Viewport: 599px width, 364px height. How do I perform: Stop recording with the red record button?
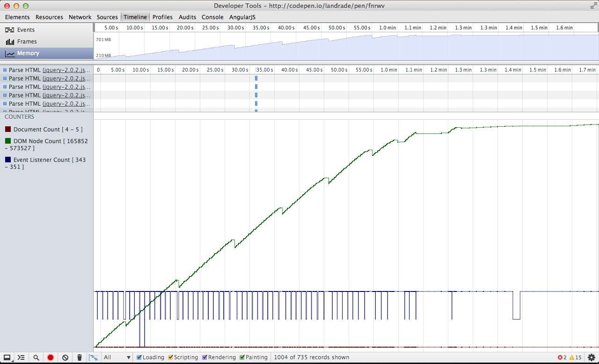point(51,357)
